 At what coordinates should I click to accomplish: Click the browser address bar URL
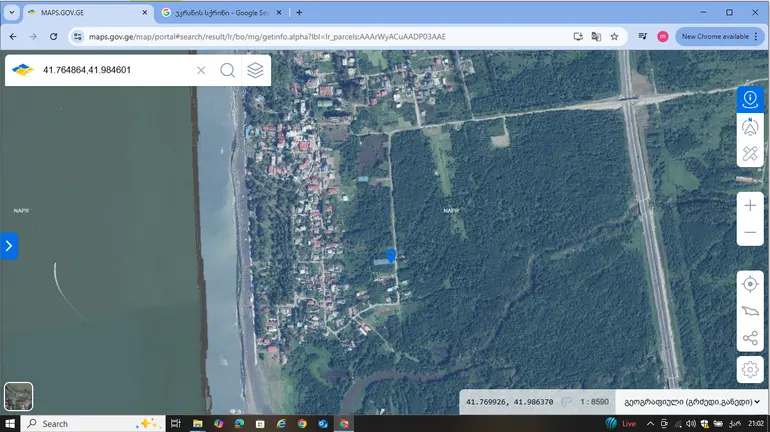click(267, 36)
